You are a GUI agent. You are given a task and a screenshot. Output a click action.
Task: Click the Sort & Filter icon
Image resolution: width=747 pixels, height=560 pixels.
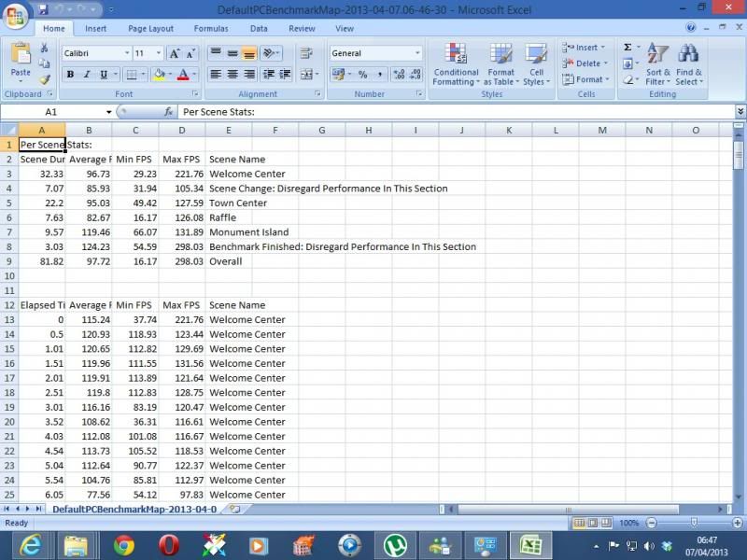click(658, 64)
